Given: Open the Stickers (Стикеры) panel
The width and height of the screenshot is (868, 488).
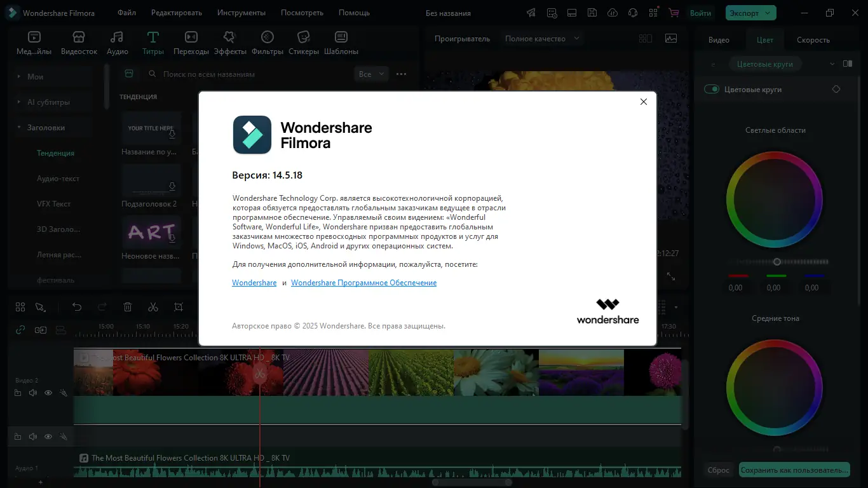Looking at the screenshot, I should coord(304,43).
